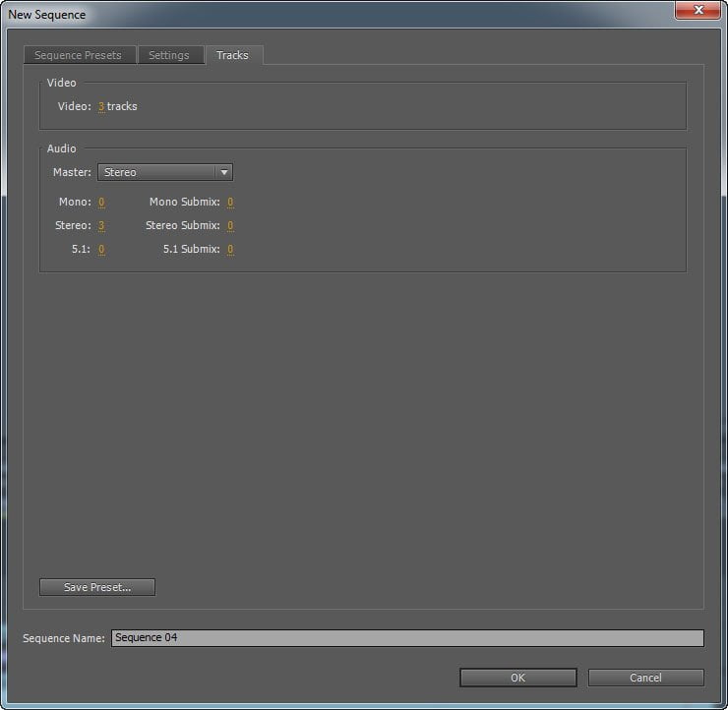Open the Settings tab
Viewport: 728px width, 710px height.
170,55
